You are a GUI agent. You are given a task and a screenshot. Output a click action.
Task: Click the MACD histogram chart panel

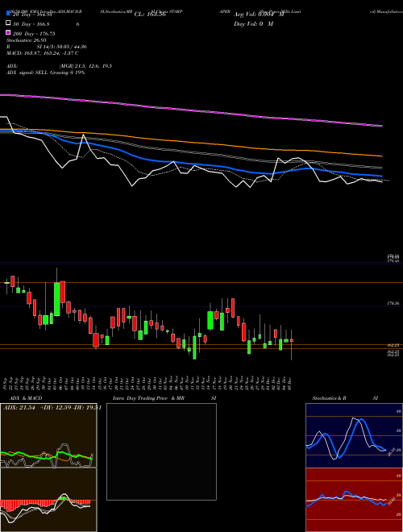(48, 500)
